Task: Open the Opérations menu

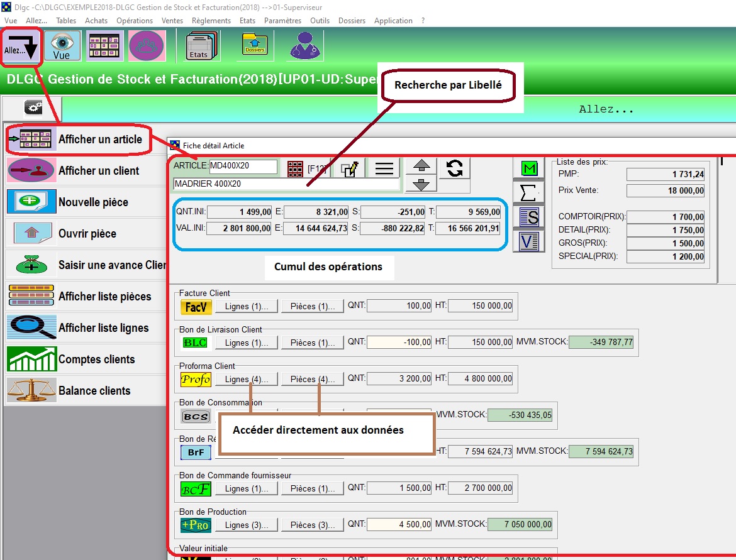Action: [135, 21]
